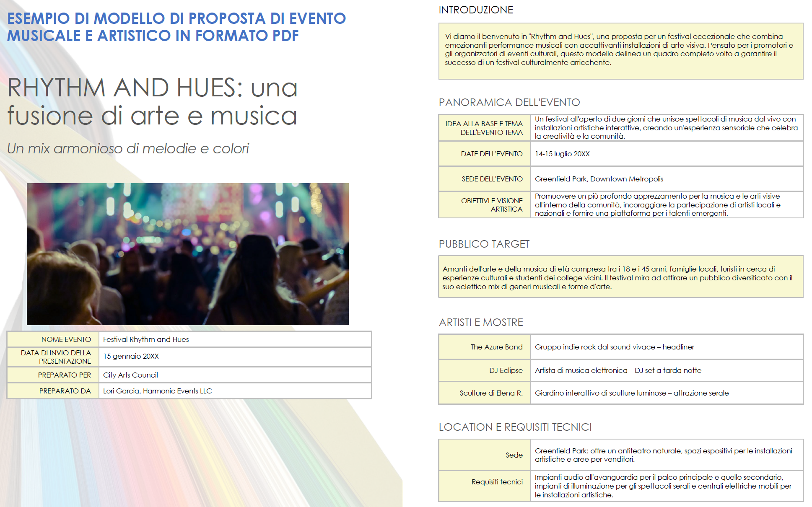This screenshot has height=507, width=812.
Task: Select 'Lori Garcia, Harmonic Events LLC' cell
Action: click(x=235, y=391)
